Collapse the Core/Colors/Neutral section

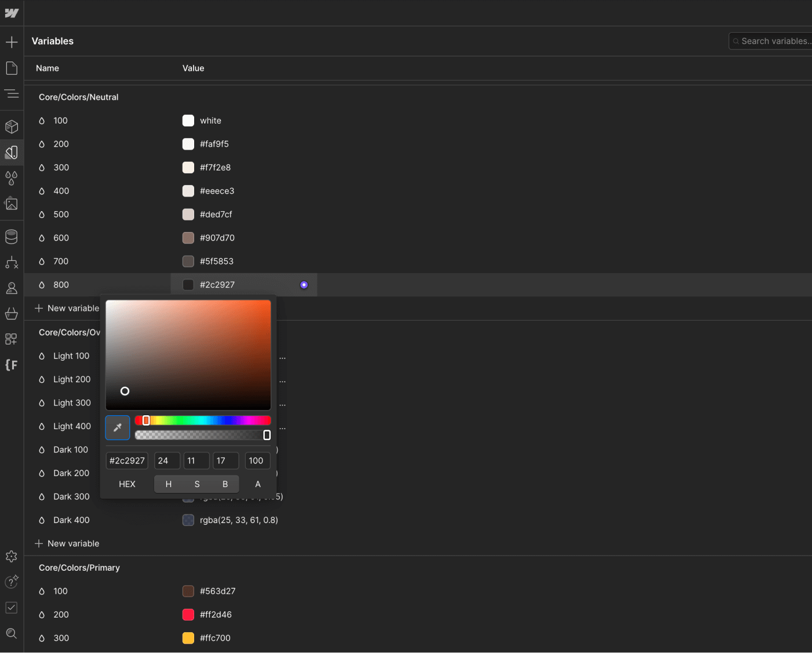[x=78, y=97]
